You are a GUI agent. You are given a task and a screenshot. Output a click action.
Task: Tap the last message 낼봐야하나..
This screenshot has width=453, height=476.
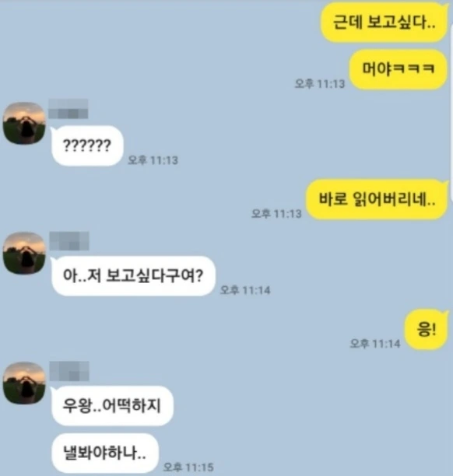[x=105, y=453]
